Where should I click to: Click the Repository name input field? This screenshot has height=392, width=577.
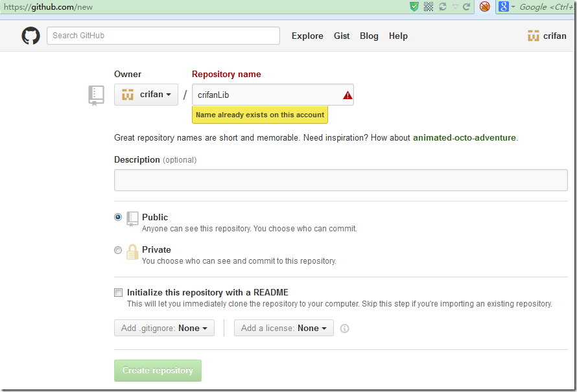coord(273,95)
